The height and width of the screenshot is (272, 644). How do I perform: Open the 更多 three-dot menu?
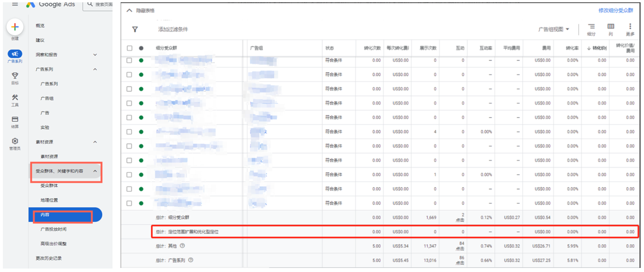tap(631, 27)
